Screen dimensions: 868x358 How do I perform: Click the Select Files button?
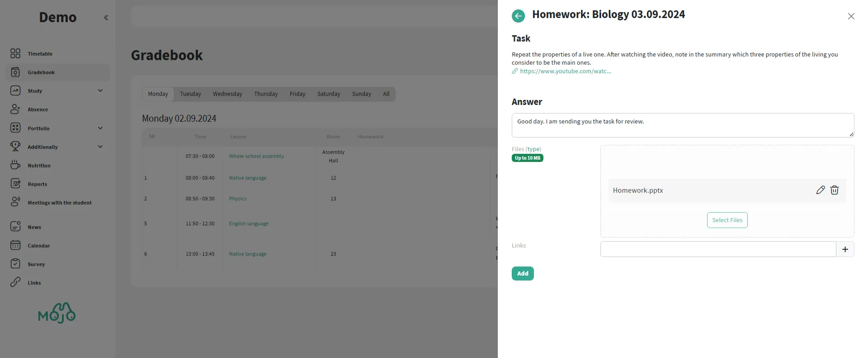tap(727, 220)
